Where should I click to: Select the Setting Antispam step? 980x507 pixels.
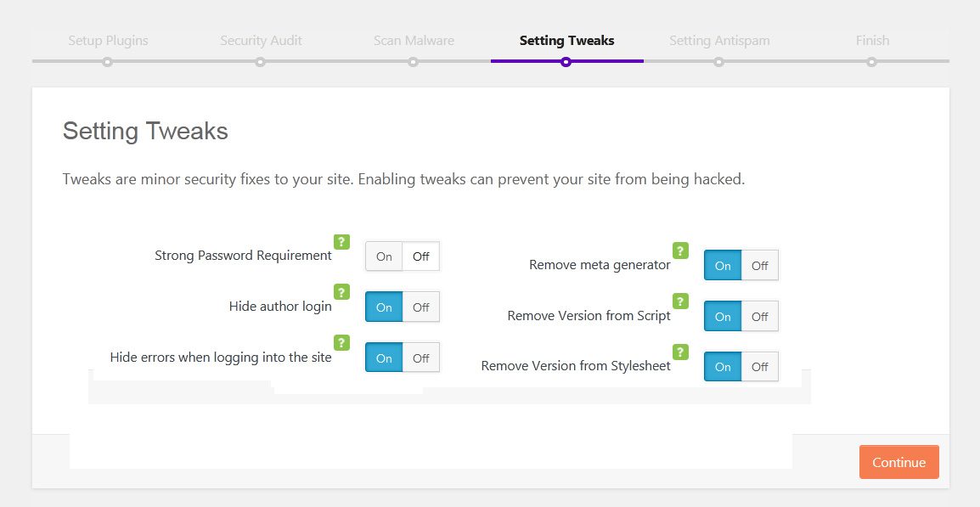pos(718,41)
